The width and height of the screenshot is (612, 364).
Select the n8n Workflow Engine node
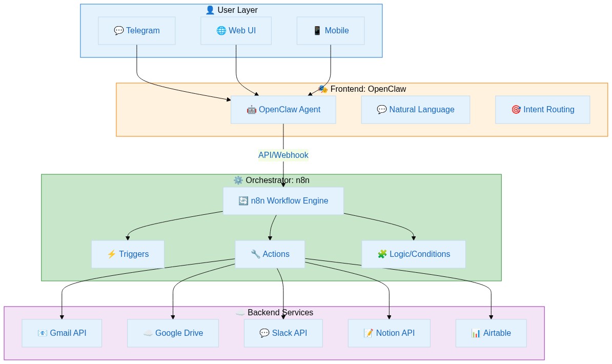tap(283, 200)
